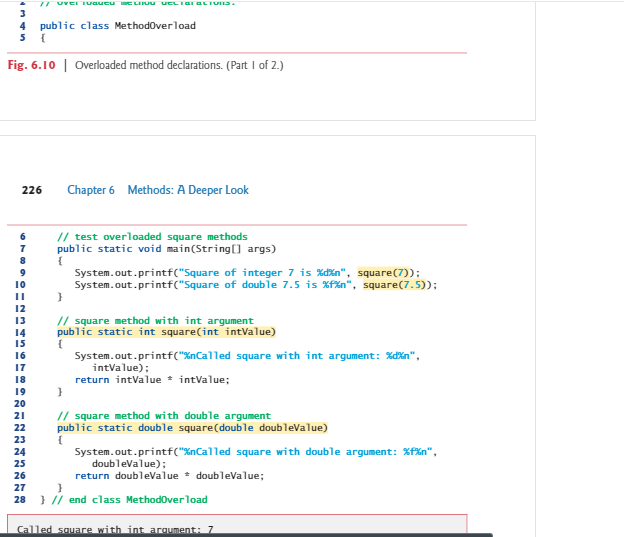This screenshot has width=624, height=537.
Task: Select 'return doubleValue * doubleValue;' statement
Action: (170, 476)
